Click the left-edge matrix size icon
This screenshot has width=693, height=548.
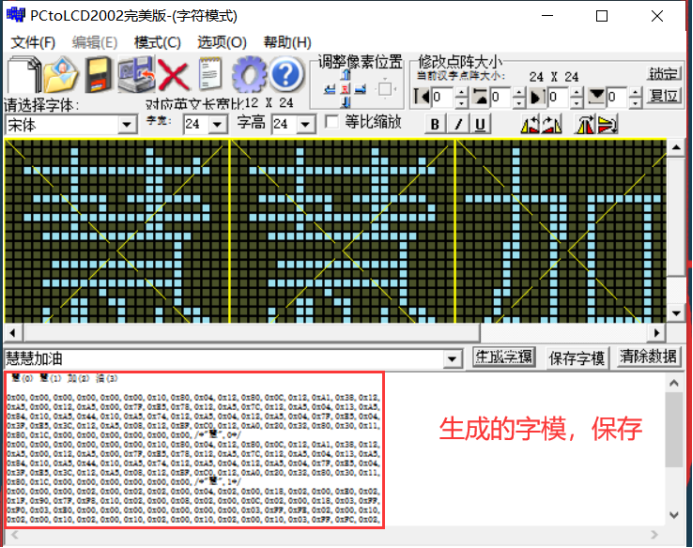[421, 97]
